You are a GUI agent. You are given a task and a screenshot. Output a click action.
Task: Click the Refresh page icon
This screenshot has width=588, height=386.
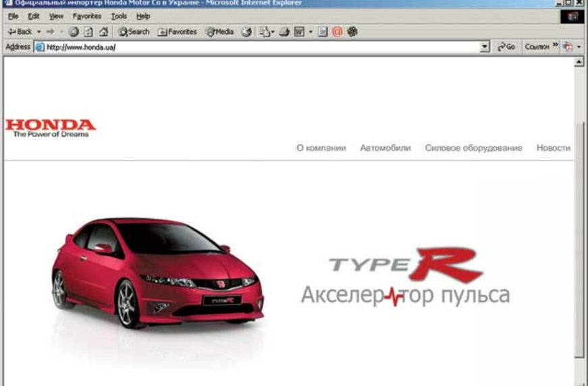point(88,32)
